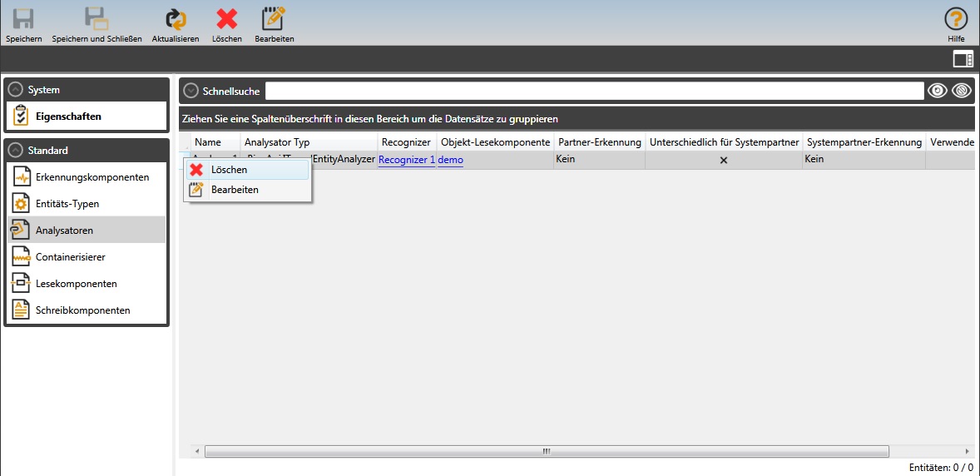Click the horizontal scrollbar thumb
The width and height of the screenshot is (980, 476).
tap(546, 451)
